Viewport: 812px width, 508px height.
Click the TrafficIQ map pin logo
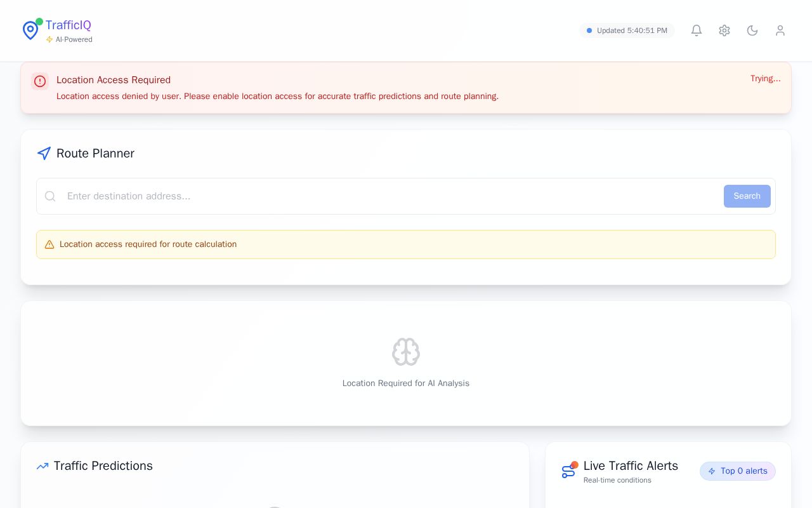point(30,30)
